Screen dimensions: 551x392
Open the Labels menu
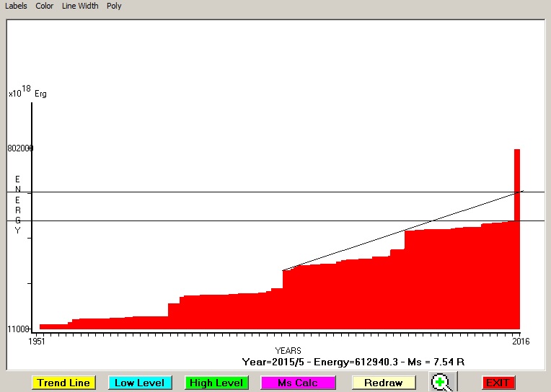click(16, 6)
